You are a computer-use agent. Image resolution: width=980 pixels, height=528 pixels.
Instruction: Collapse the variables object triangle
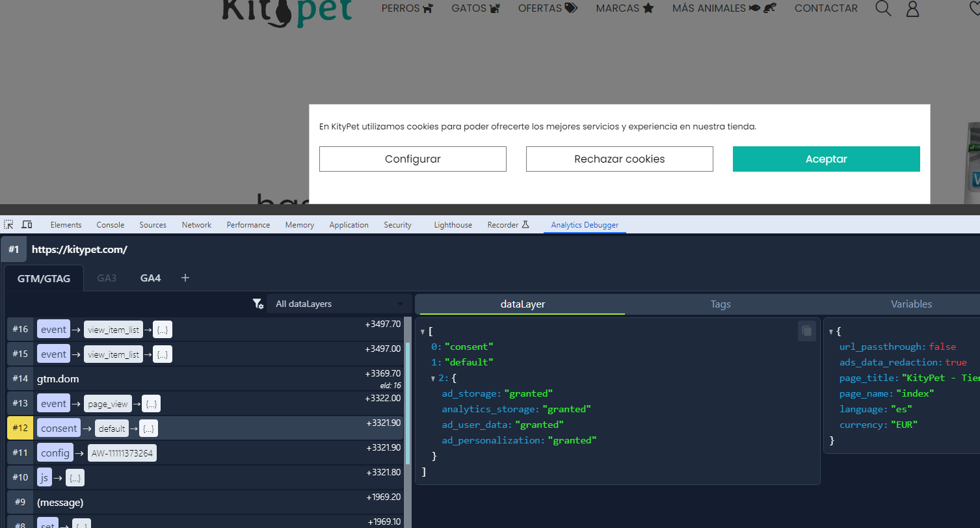(x=830, y=332)
